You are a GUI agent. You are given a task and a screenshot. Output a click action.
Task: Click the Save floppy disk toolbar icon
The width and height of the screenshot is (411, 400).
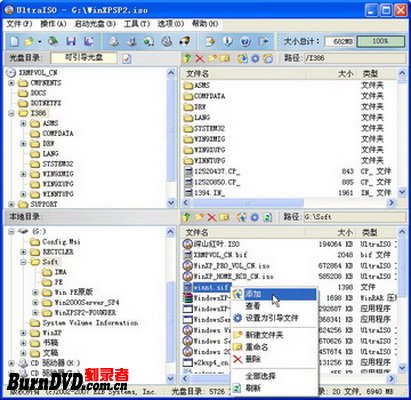pos(71,41)
